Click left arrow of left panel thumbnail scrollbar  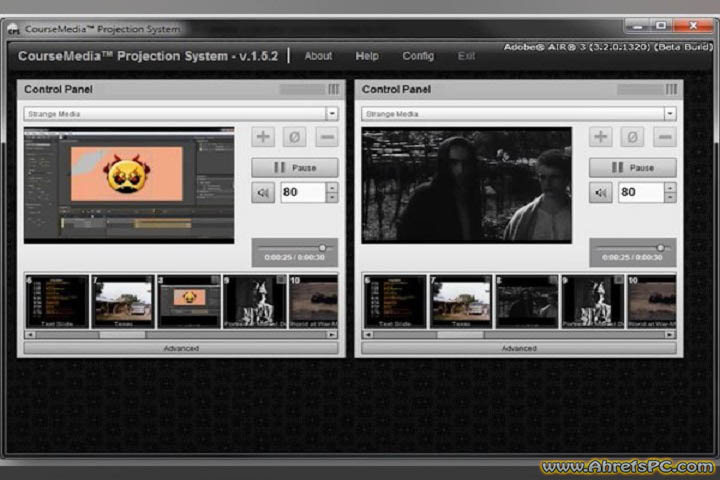coord(30,335)
